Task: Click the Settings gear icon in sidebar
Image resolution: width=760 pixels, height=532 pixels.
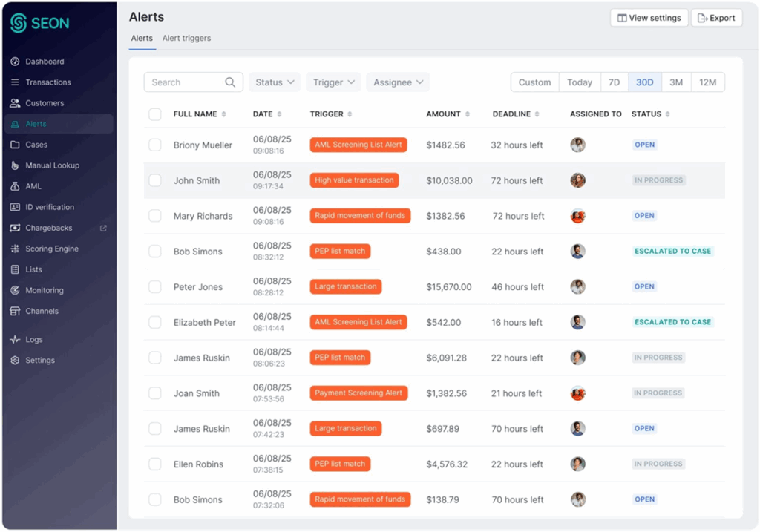Action: 15,360
